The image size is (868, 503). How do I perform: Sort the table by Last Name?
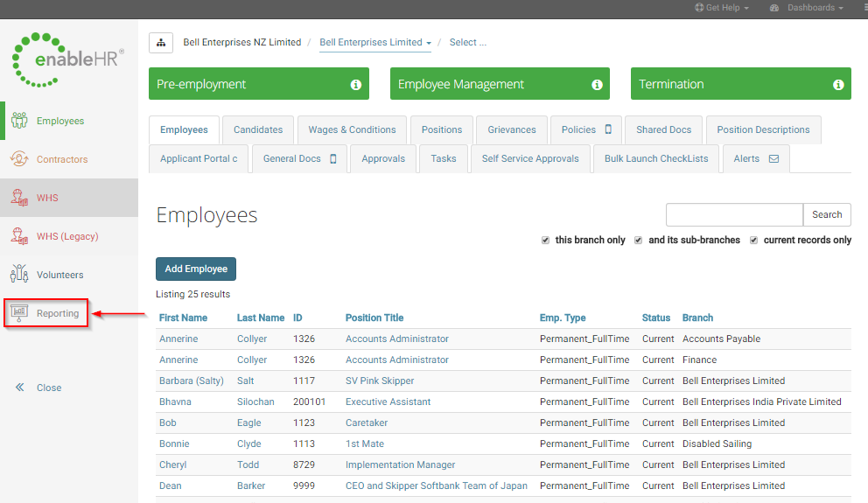pyautogui.click(x=261, y=318)
